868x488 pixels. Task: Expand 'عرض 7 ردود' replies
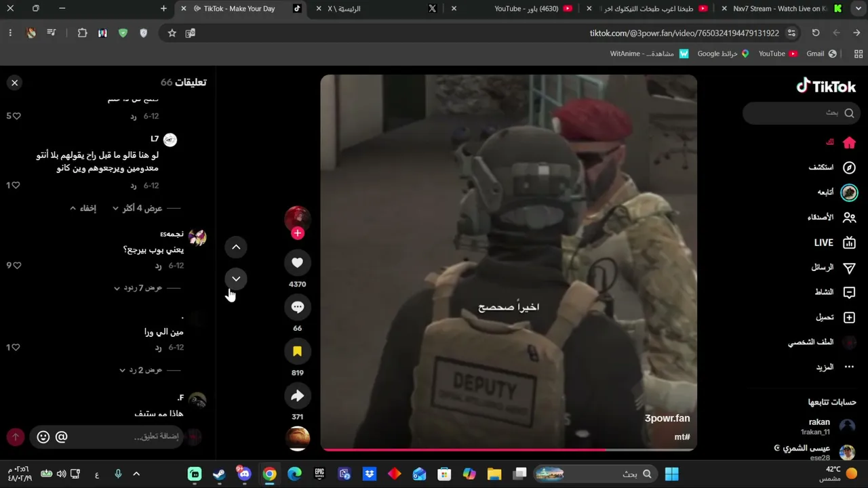pos(138,288)
